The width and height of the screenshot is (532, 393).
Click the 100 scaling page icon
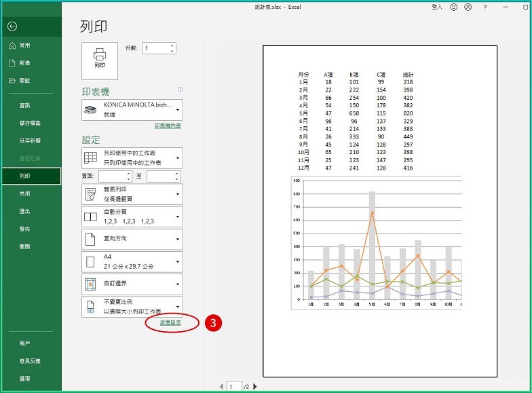tap(90, 307)
